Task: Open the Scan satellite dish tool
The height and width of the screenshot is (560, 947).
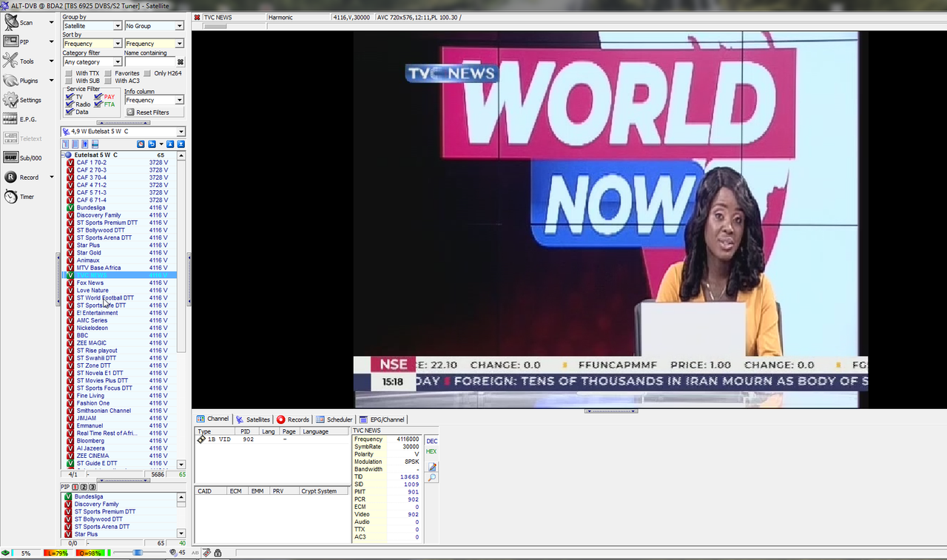Action: (x=20, y=23)
